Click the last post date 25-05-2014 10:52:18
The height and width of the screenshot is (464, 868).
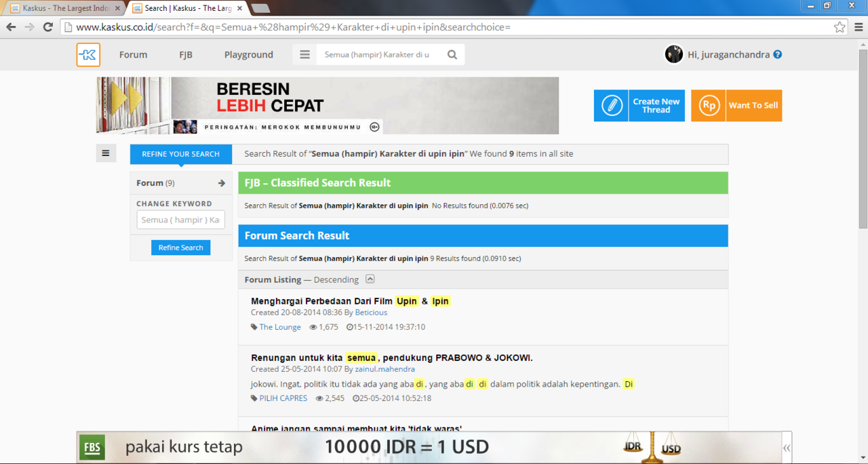tap(392, 398)
